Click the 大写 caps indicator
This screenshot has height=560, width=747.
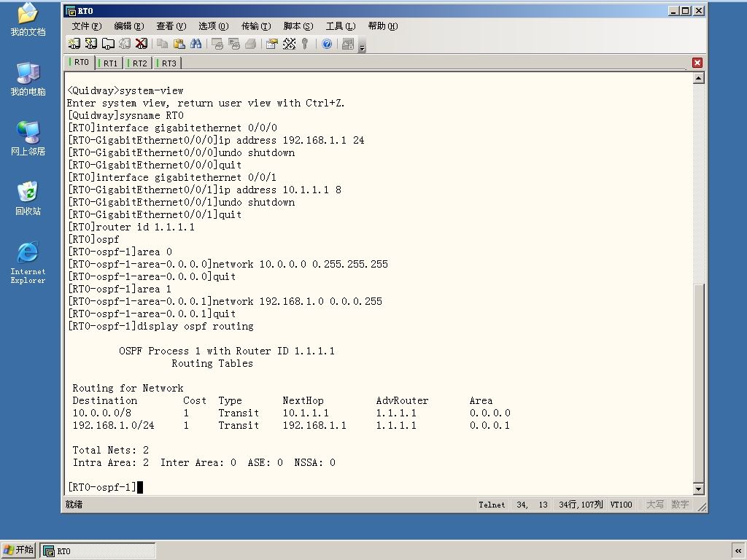pos(654,505)
